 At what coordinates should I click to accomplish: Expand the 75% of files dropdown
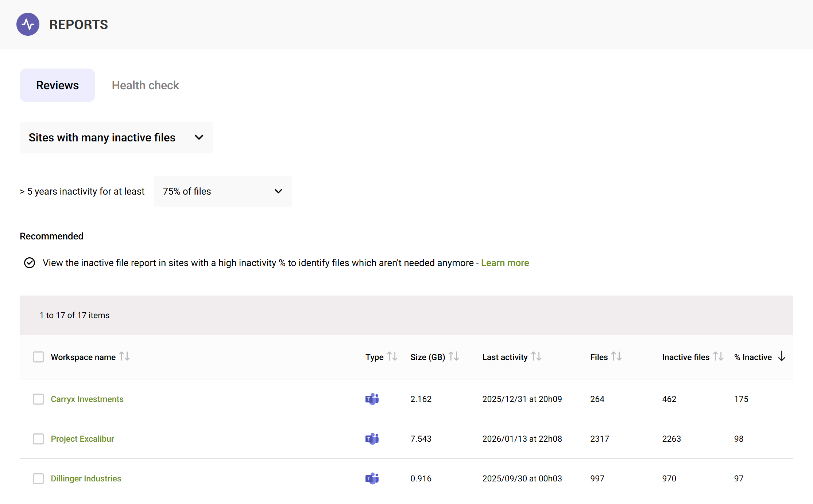click(222, 191)
